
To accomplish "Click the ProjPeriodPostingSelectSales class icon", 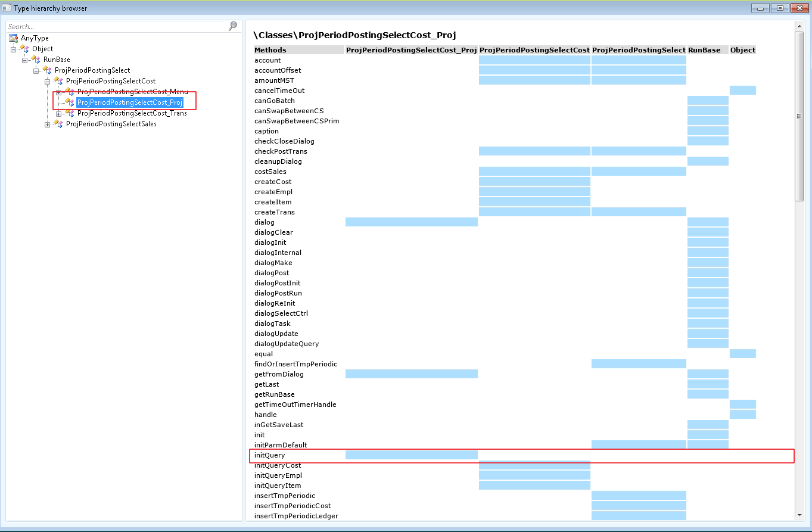I will (x=58, y=124).
